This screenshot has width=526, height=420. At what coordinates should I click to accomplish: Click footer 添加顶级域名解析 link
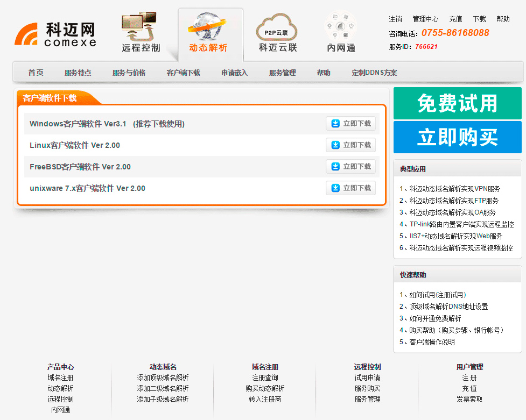(163, 378)
